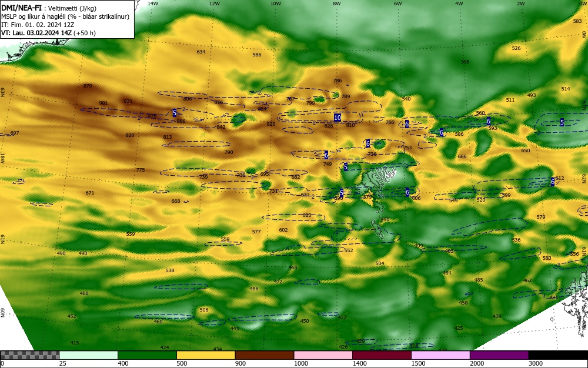Click the map value 538
This screenshot has width=588, height=368.
170,270
